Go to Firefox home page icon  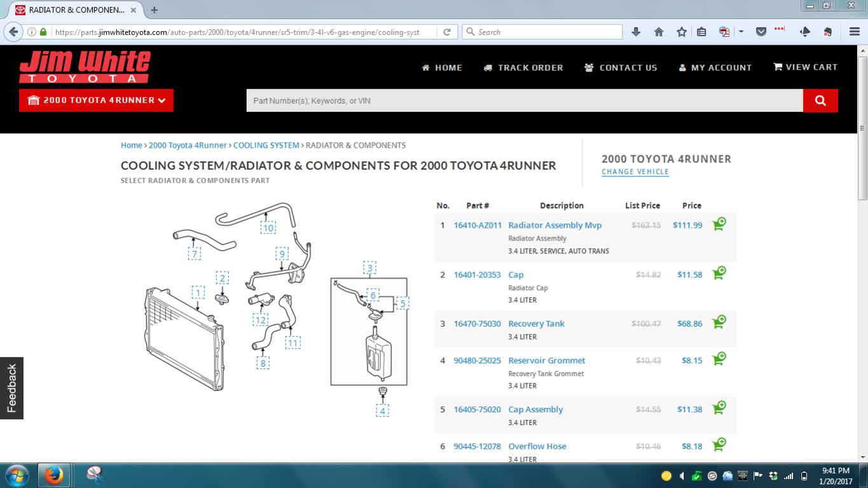tap(659, 32)
